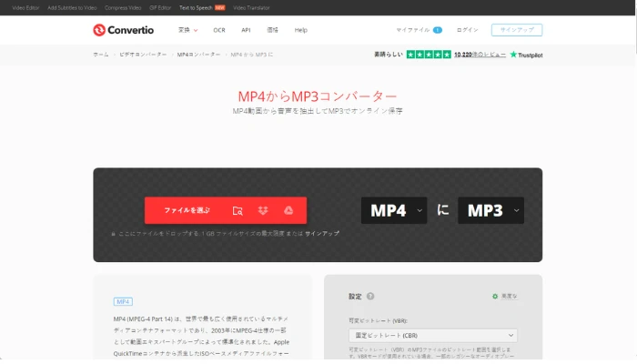Open the 10,220件のレビュー link
This screenshot has width=637, height=364.
pyautogui.click(x=480, y=55)
